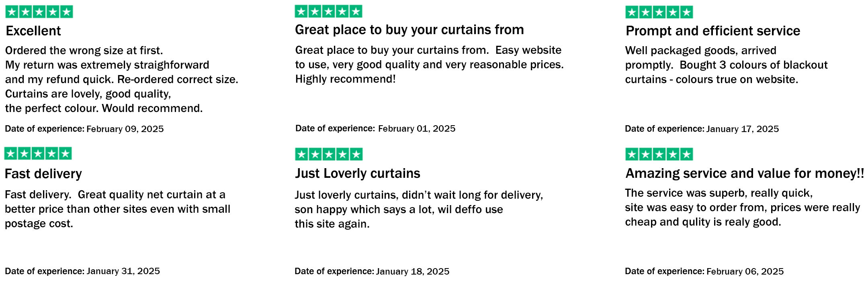Select the January 18, 2025 experience date
868x289 pixels.
click(412, 271)
